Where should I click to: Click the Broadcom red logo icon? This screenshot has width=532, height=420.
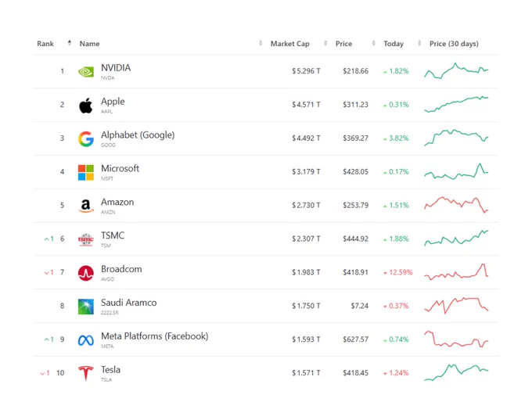(86, 273)
